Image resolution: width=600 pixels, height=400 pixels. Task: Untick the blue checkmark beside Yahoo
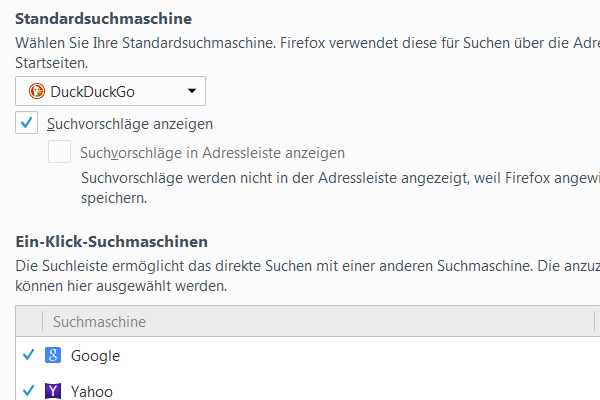click(28, 391)
